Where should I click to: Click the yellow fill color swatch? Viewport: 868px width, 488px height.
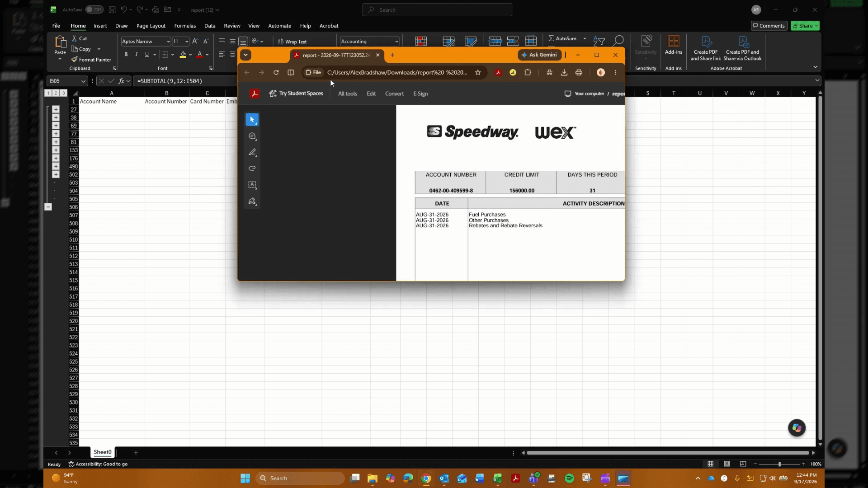(x=183, y=55)
